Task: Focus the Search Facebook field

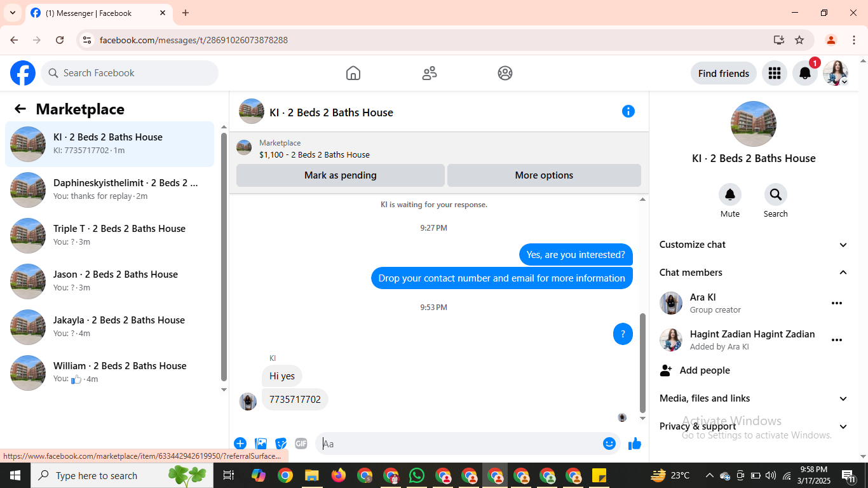Action: point(130,73)
